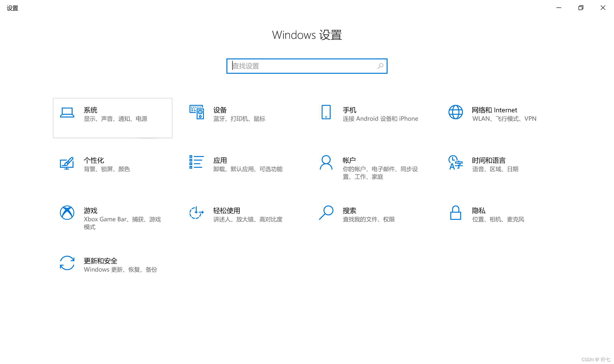Click the Xbox Gaming icon
Screen dimensions: 614x364
click(x=67, y=213)
